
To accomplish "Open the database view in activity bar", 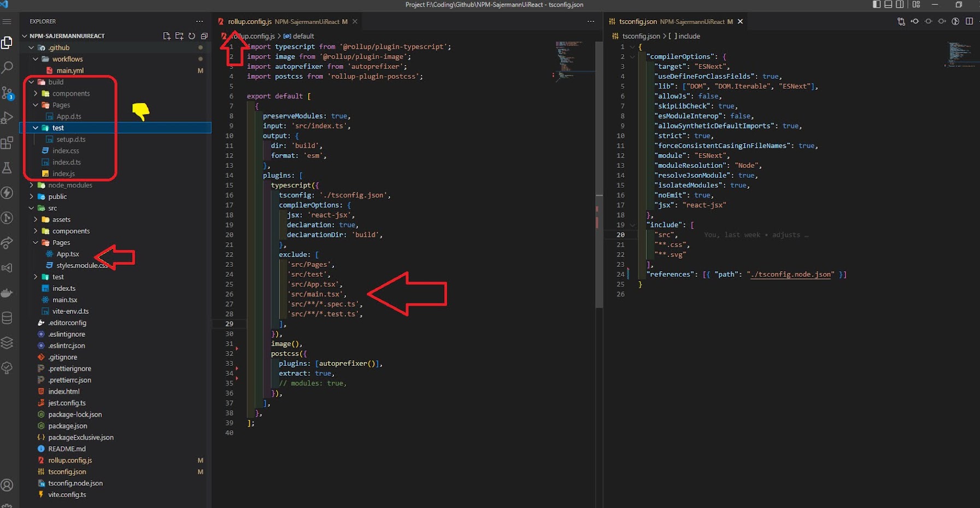I will 7,318.
